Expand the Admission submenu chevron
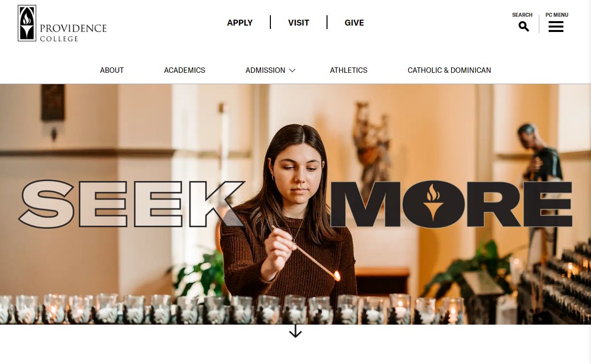 (292, 70)
